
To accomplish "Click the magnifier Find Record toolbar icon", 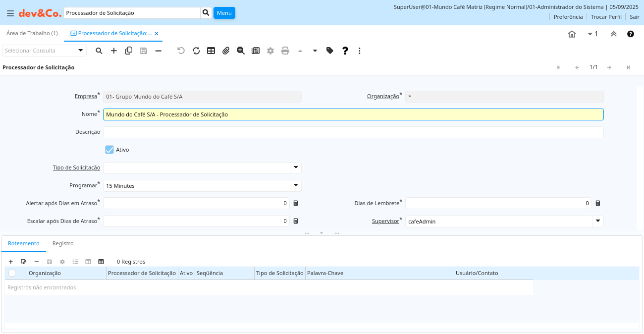I will 99,51.
